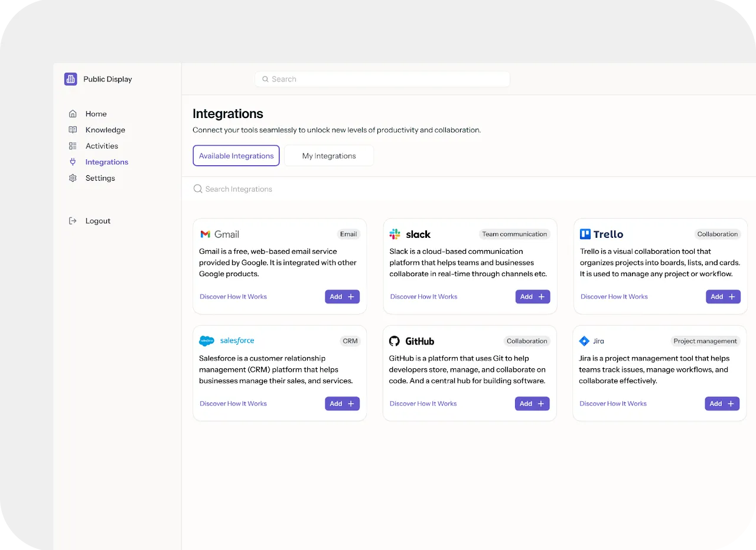Add the GitHub integration
Screen dimensions: 756x550
click(x=532, y=404)
